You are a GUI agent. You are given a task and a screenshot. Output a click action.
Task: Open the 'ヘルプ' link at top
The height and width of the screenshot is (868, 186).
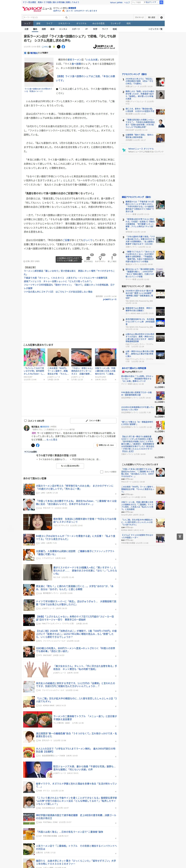127,2
